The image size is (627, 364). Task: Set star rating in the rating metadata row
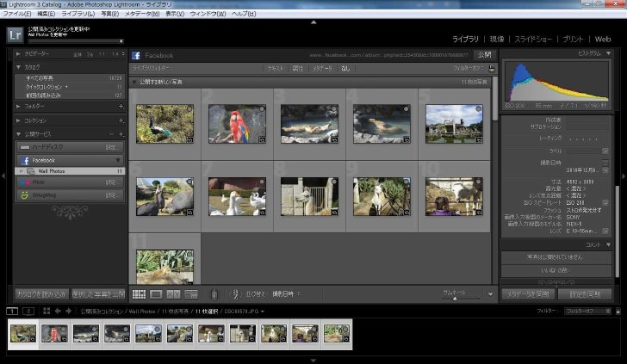(582, 139)
